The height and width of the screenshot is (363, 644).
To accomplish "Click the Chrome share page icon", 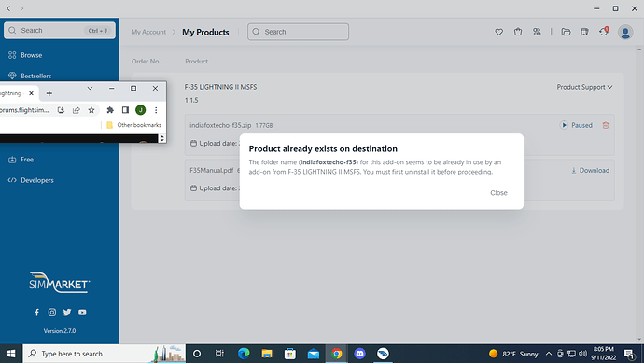I will coord(77,110).
